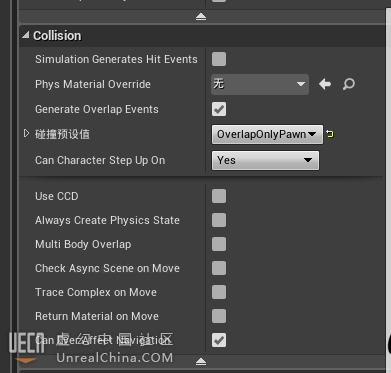
Task: Collapse the Collision section triangle
Action: pyautogui.click(x=26, y=35)
